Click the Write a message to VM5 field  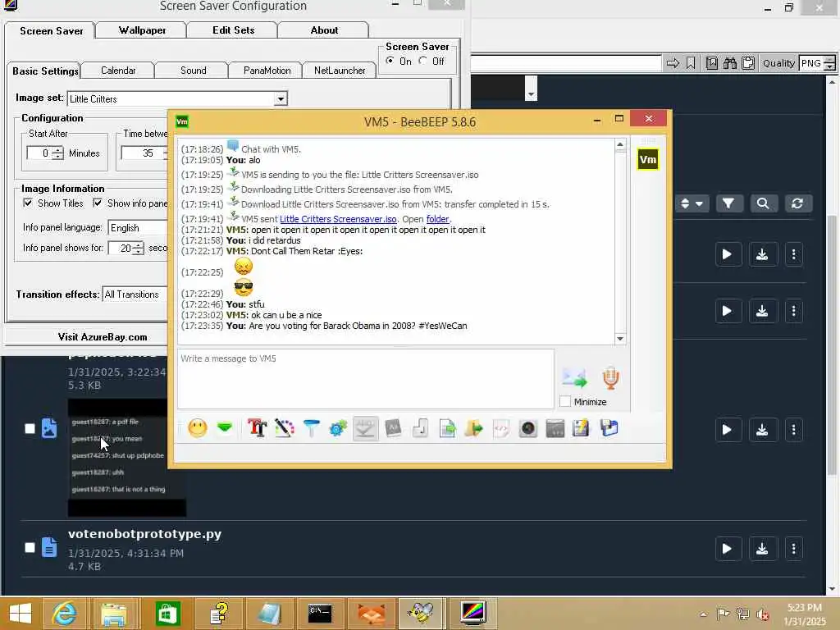(x=365, y=378)
